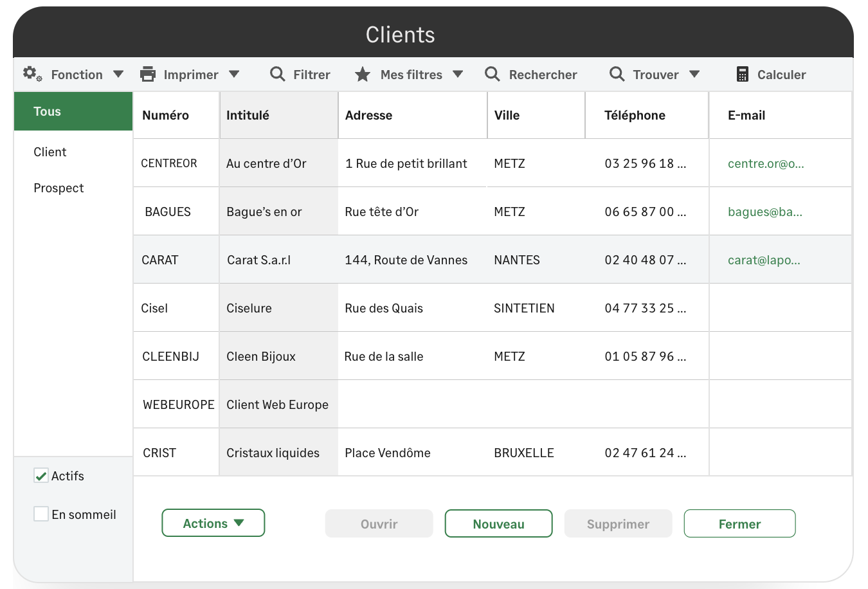Sort by Intitulé column header

279,115
